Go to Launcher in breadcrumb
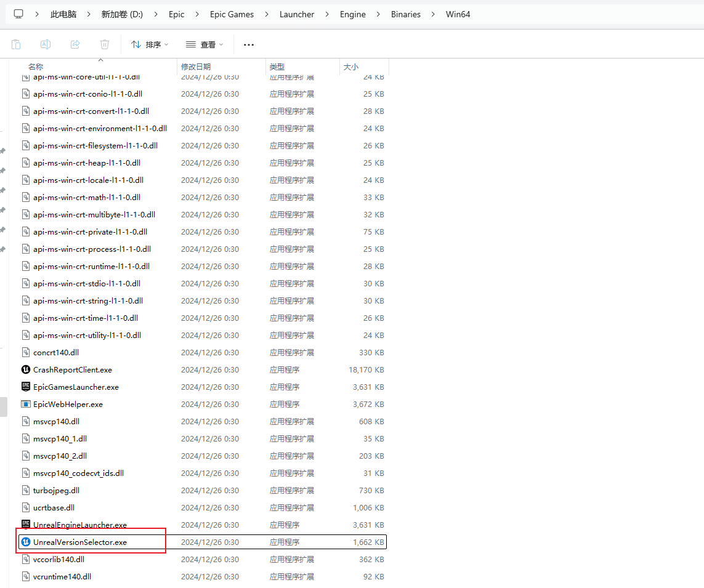704x588 pixels. tap(297, 14)
